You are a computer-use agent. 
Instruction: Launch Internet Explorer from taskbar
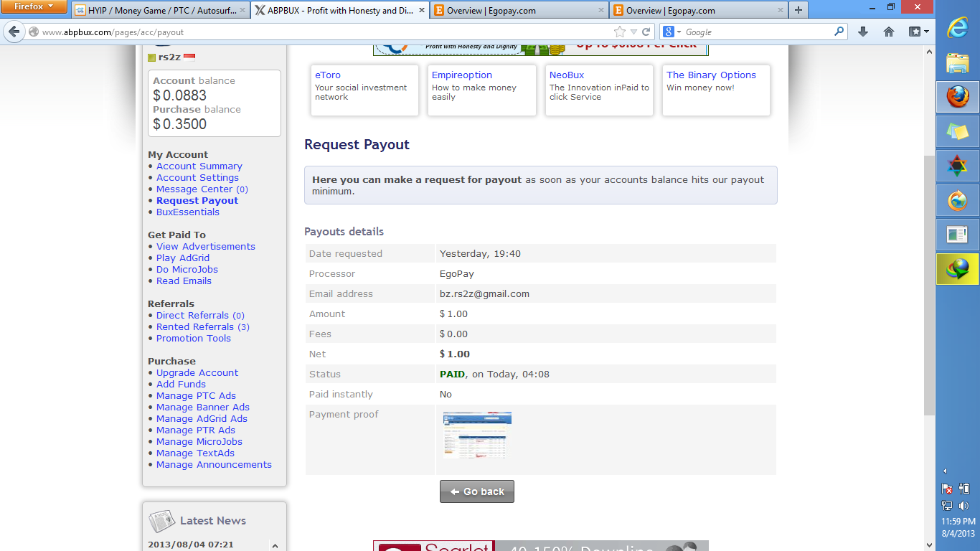(958, 28)
